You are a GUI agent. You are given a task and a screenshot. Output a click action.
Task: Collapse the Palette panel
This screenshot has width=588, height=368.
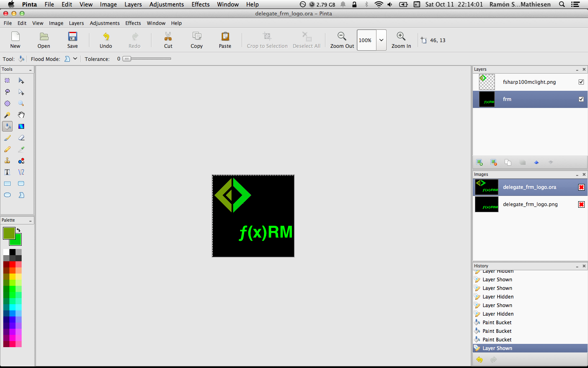(30, 221)
